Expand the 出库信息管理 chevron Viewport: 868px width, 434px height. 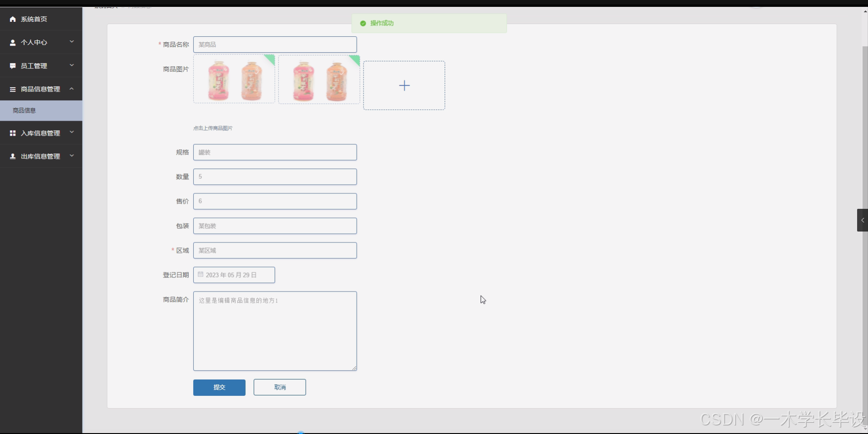tap(72, 155)
